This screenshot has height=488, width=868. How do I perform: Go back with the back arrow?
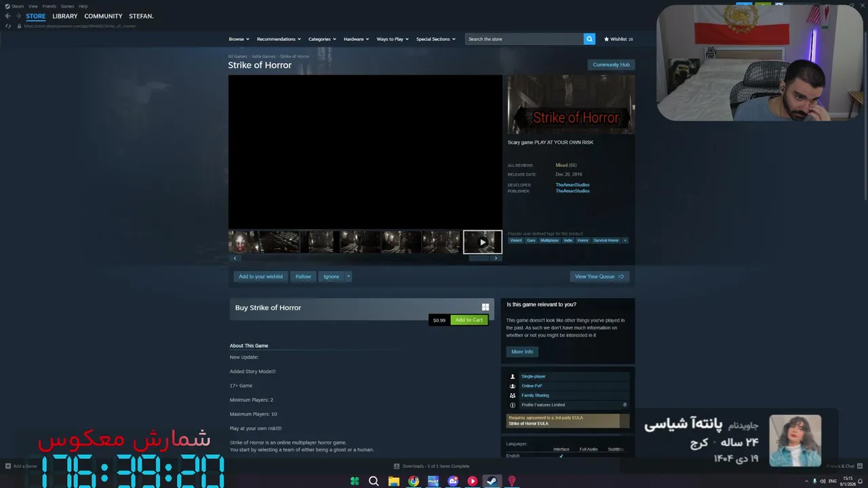pyautogui.click(x=7, y=16)
